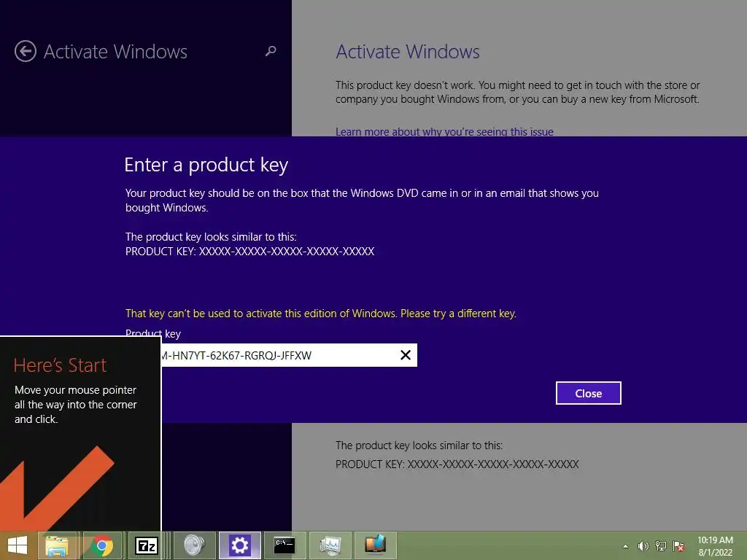Click the right pane 'Activate Windows' heading
Screen dimensions: 747x560
pos(408,52)
